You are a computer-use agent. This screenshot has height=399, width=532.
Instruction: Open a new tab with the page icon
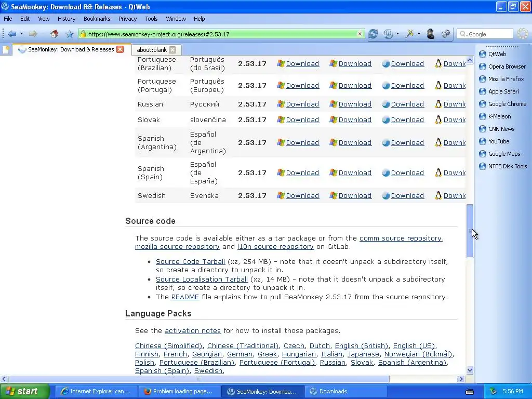(x=6, y=50)
